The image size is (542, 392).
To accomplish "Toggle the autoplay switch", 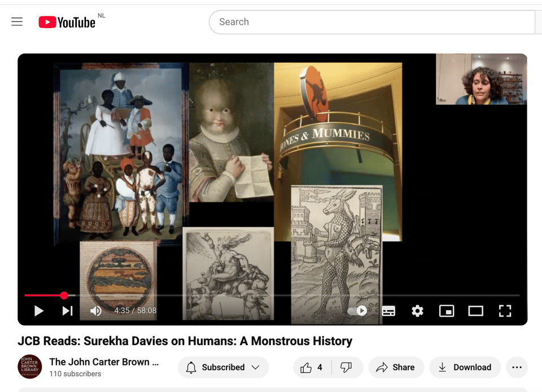I will pos(358,311).
